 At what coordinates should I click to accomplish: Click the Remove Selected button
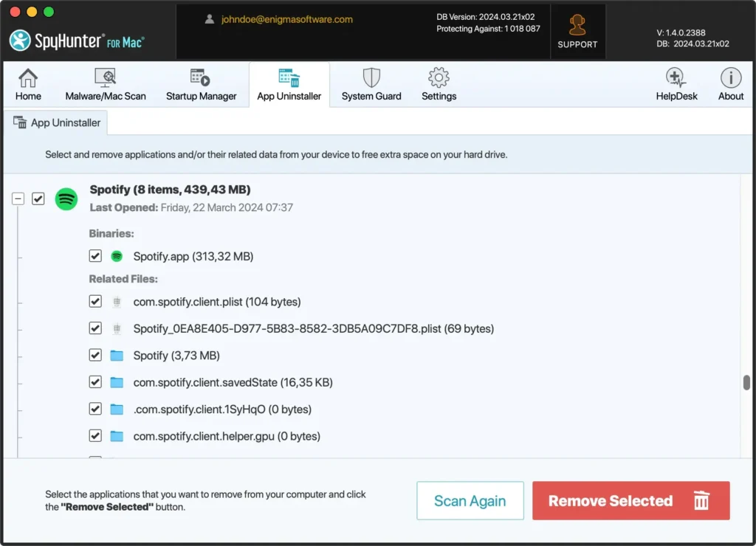630,501
